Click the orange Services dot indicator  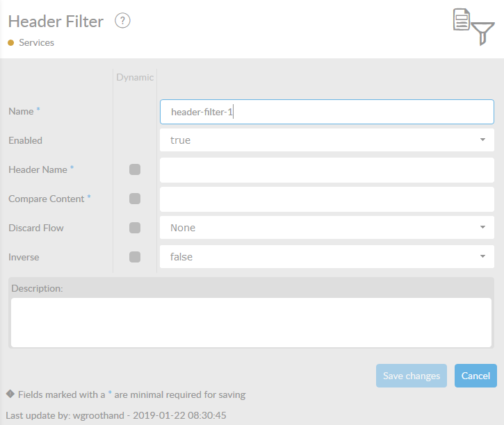pos(11,43)
